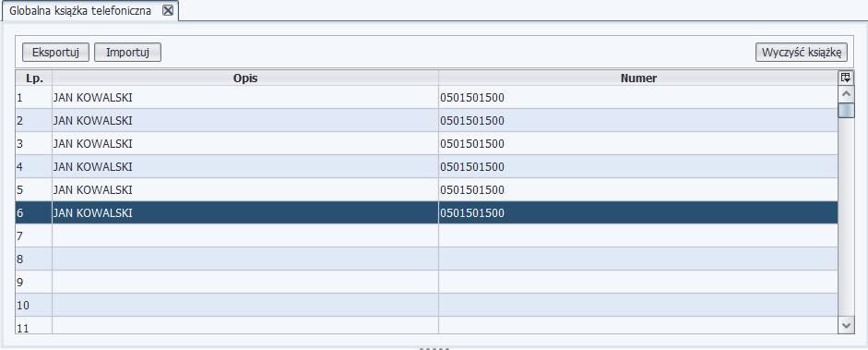
Task: Click the empty Opis cell in row 9
Action: [x=245, y=282]
